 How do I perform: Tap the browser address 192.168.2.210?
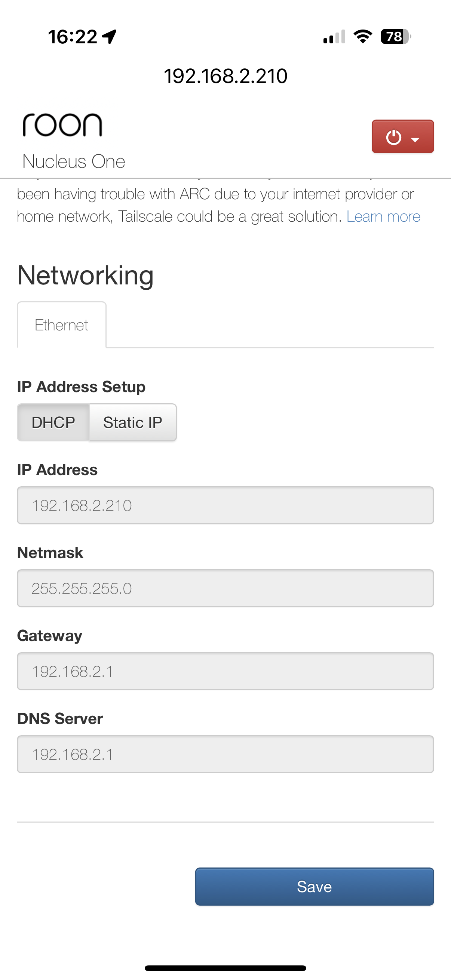(225, 76)
